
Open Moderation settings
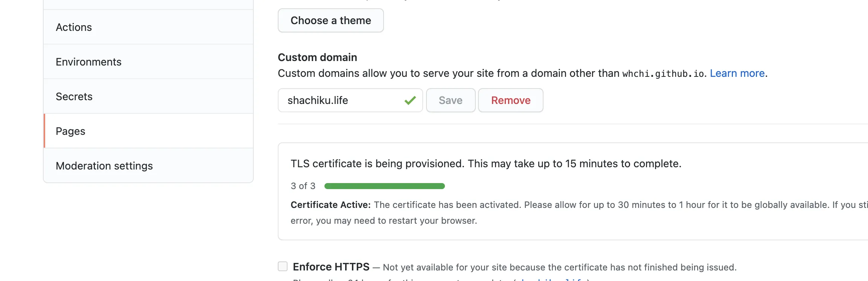(148, 166)
